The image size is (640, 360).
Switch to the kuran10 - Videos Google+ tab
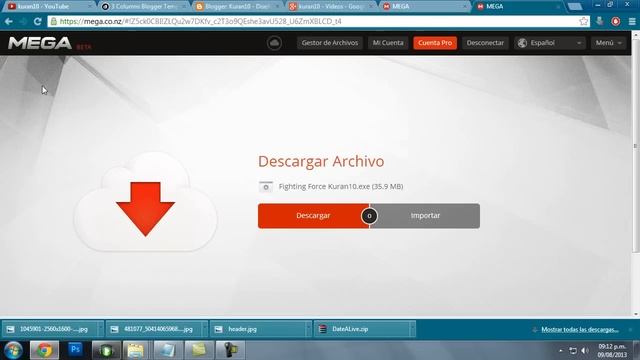(329, 7)
